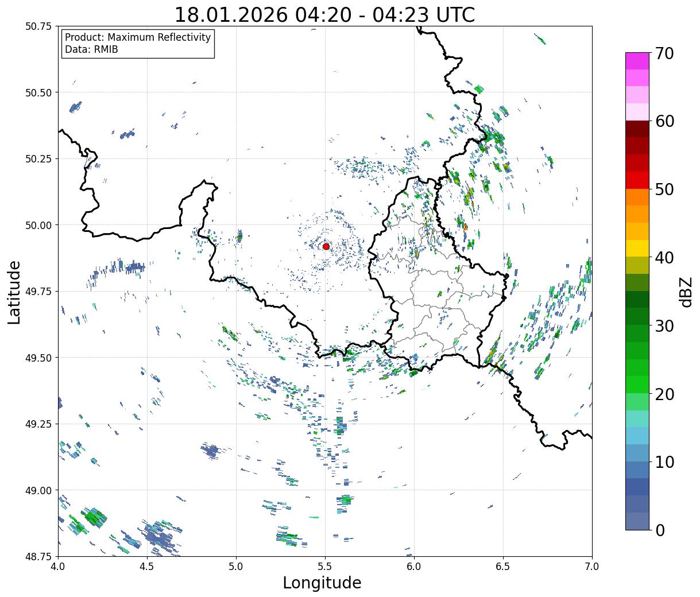Click the latitude tick label 49.00
The width and height of the screenshot is (700, 597).
pos(38,490)
